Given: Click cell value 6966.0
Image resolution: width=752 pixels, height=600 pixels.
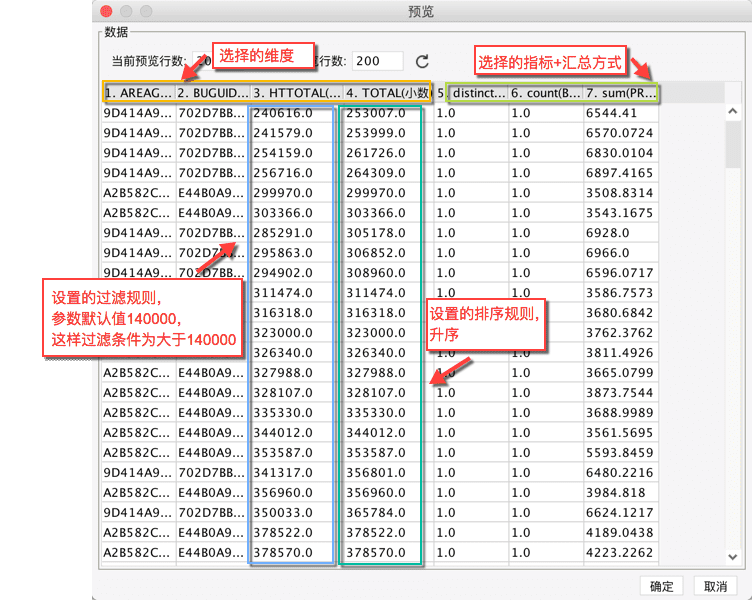Looking at the screenshot, I should click(608, 253).
